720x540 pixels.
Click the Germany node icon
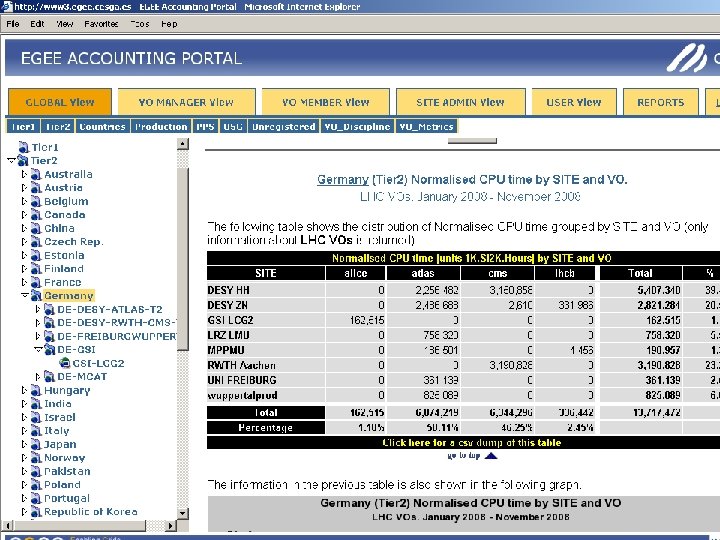click(36, 296)
